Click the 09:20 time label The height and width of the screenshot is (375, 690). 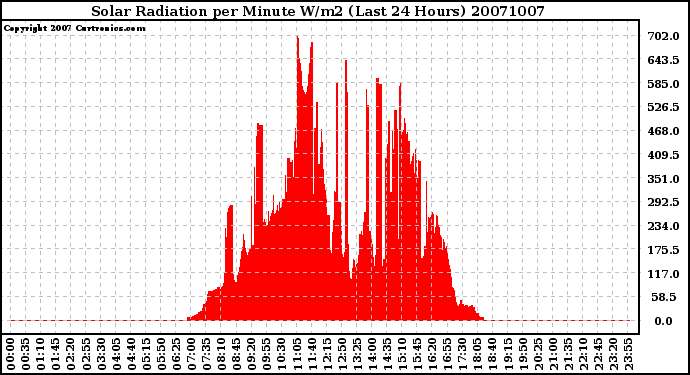(252, 355)
